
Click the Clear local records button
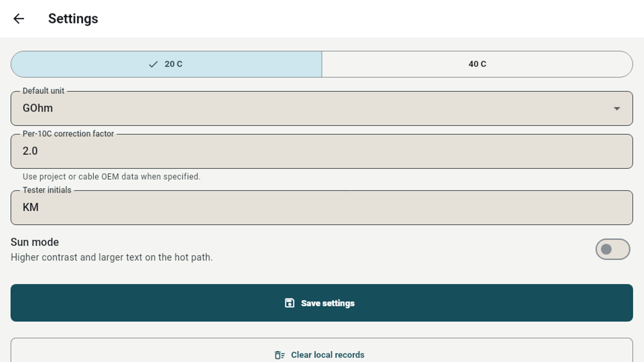(x=322, y=350)
